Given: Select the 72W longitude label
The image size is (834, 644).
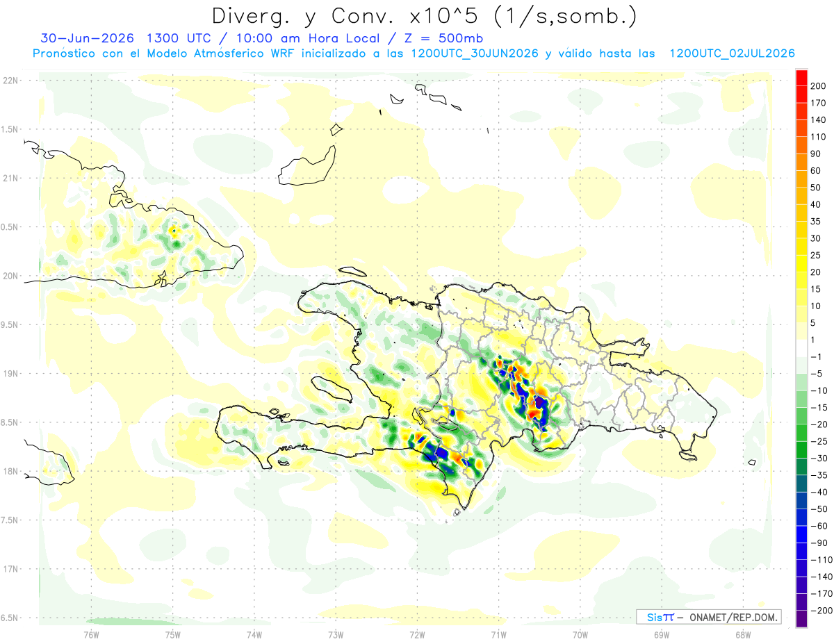Looking at the screenshot, I should tap(417, 634).
